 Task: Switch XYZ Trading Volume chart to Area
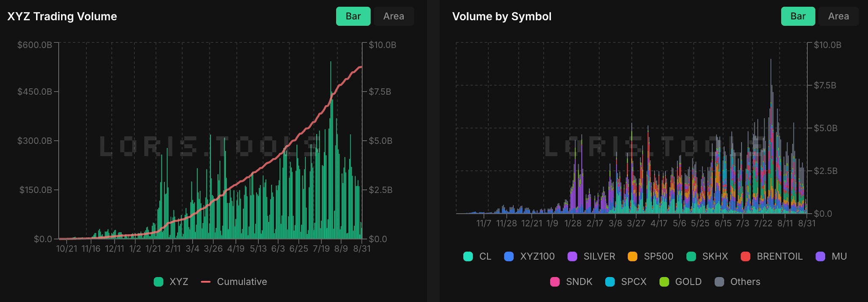(393, 16)
